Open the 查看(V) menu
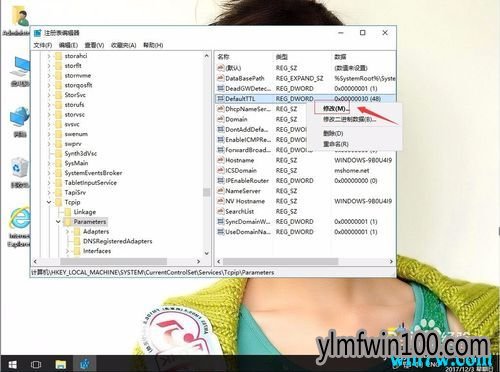500x372 pixels. [94, 45]
